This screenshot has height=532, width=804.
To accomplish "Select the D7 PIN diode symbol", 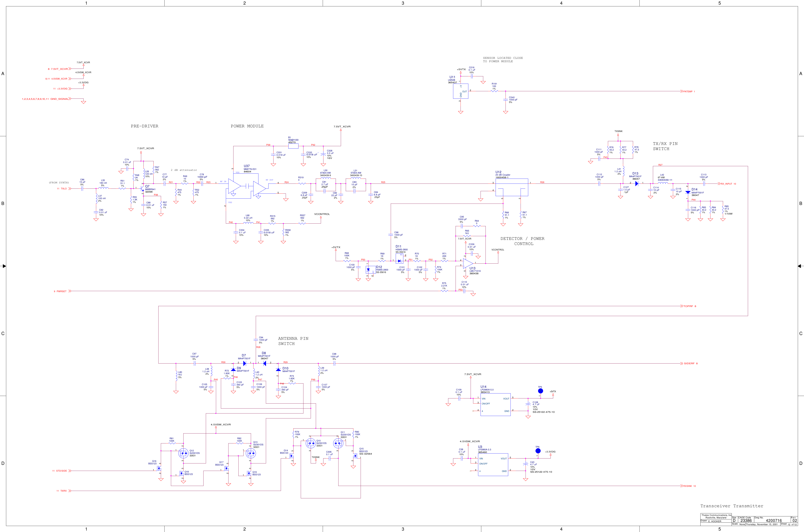I will [245, 363].
